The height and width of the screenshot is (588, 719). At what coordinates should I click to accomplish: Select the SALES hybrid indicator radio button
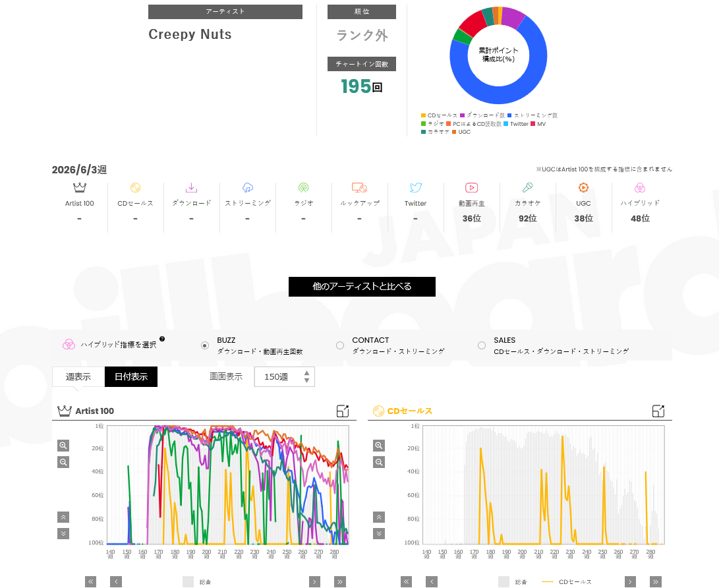click(482, 345)
